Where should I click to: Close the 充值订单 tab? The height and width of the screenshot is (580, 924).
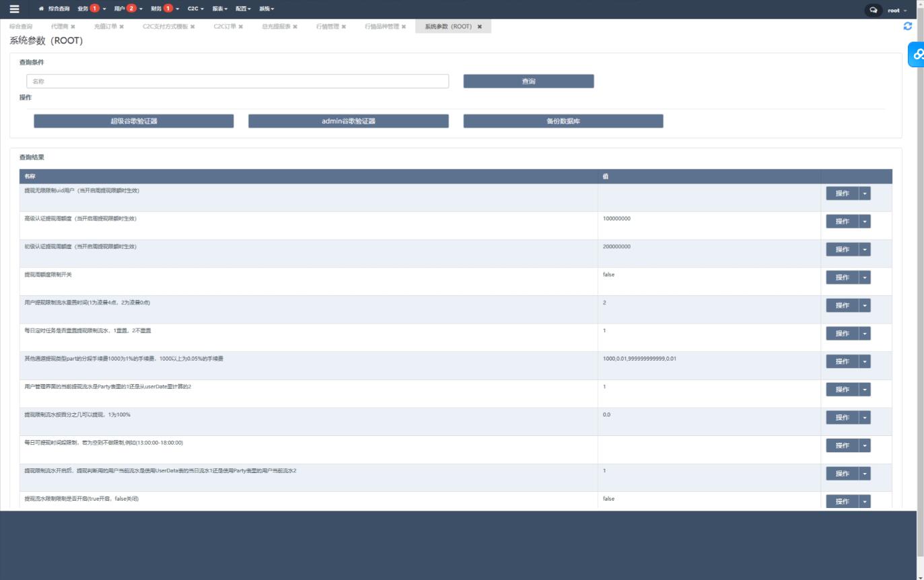pyautogui.click(x=122, y=27)
